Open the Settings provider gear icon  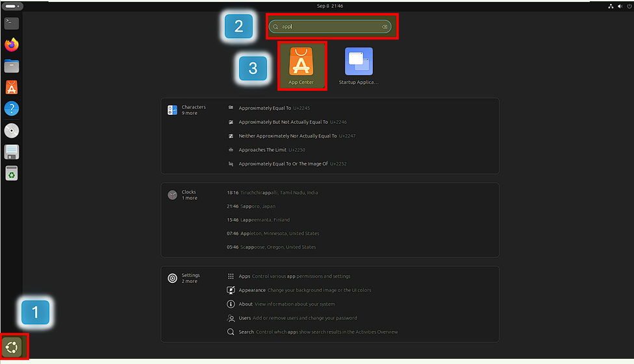coord(172,278)
